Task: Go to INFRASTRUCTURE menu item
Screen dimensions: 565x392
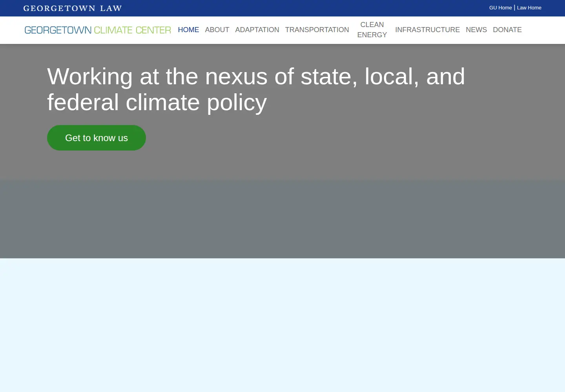Action: [x=427, y=30]
